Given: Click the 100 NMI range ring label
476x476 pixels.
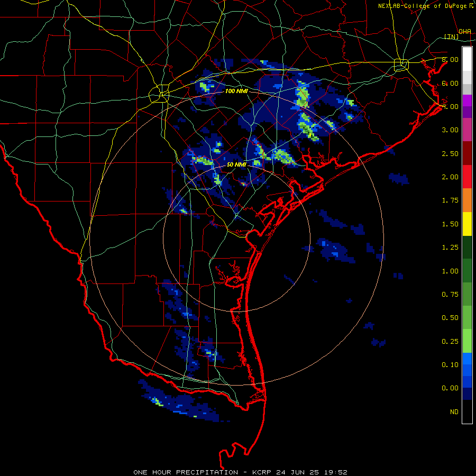Looking at the screenshot, I should (236, 91).
